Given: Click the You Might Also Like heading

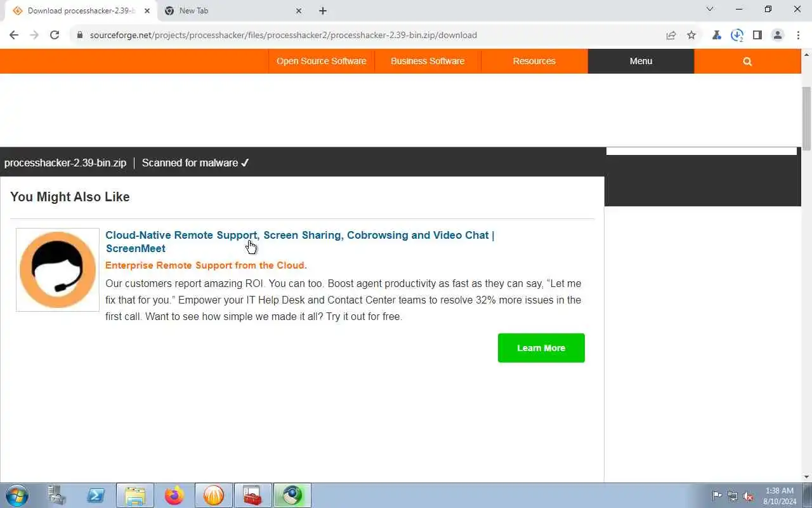Looking at the screenshot, I should 70,197.
